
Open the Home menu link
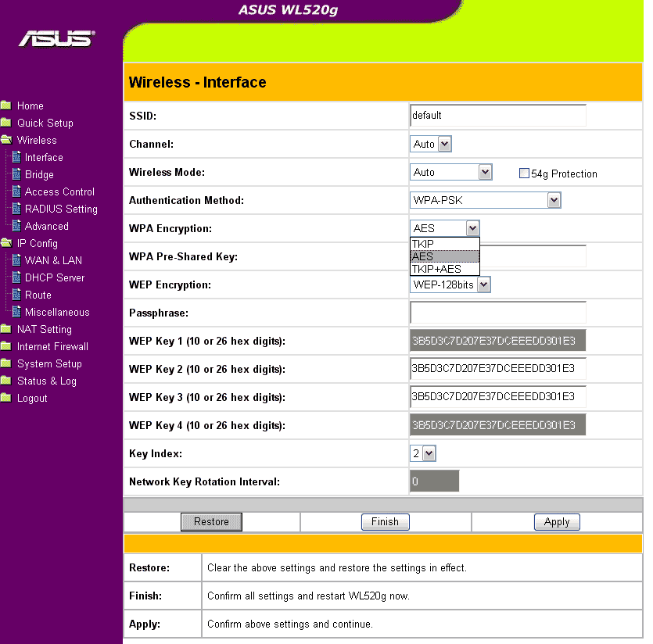(x=30, y=106)
